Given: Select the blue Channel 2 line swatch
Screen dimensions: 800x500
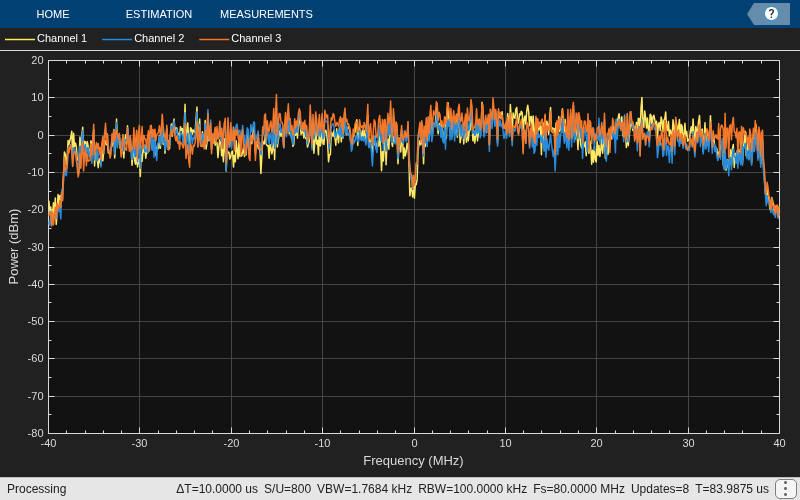Looking at the screenshot, I should 117,39.
